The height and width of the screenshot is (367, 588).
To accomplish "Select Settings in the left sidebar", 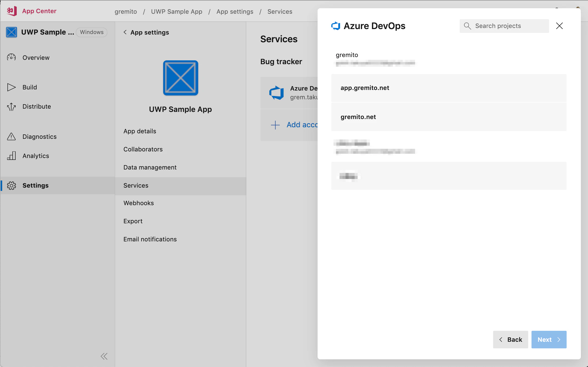I will pos(58,185).
